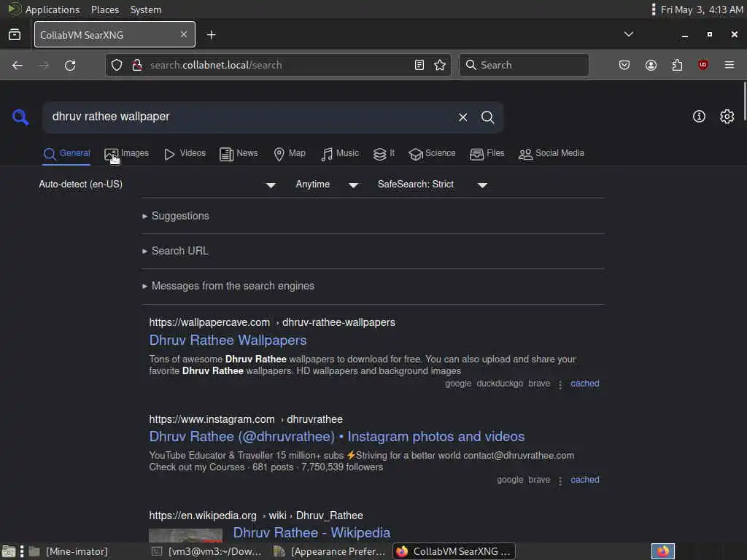Switch to the General search tab

tap(66, 153)
